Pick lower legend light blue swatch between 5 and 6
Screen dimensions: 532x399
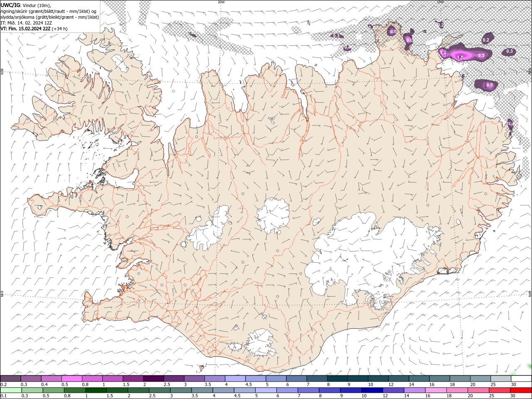pyautogui.click(x=266, y=390)
